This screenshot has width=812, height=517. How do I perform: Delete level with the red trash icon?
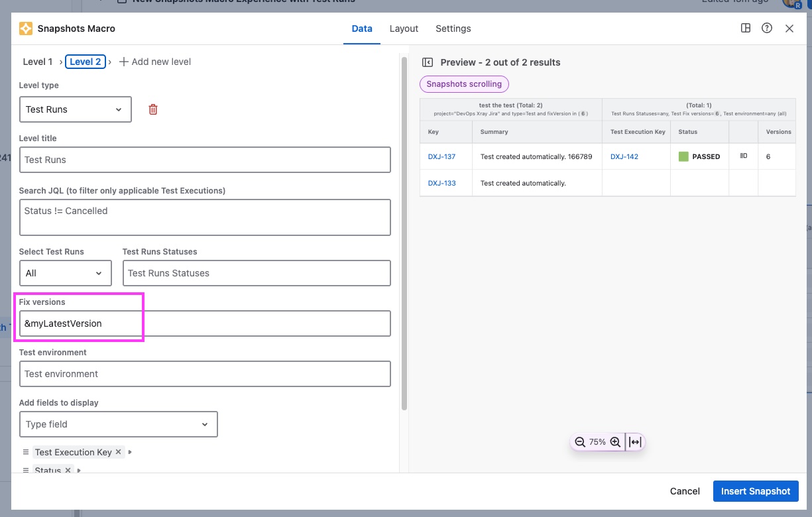tap(153, 109)
